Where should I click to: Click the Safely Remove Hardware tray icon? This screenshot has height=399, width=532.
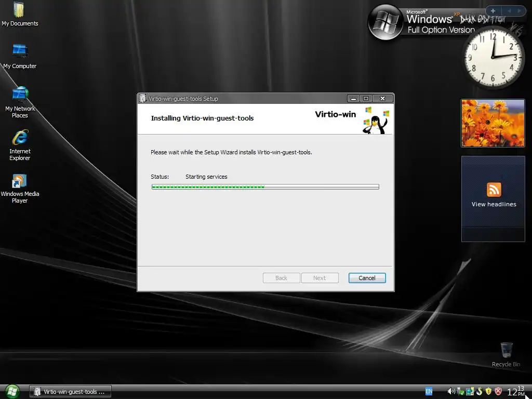pos(460,392)
